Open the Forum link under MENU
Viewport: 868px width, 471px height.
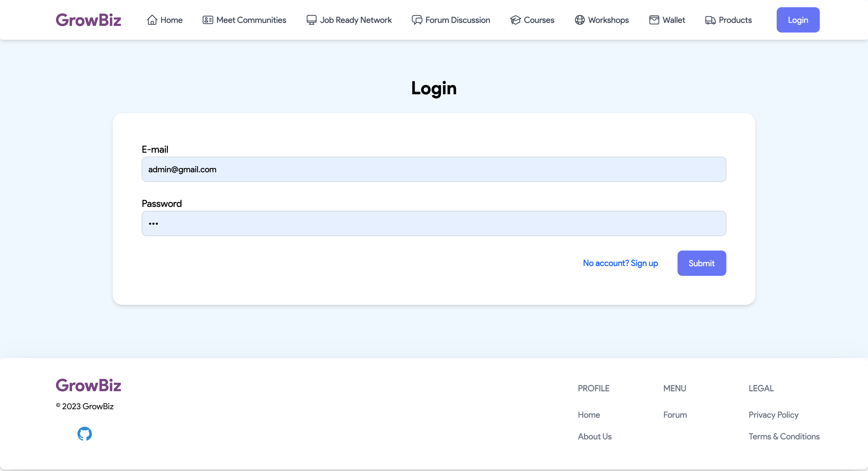pos(675,415)
